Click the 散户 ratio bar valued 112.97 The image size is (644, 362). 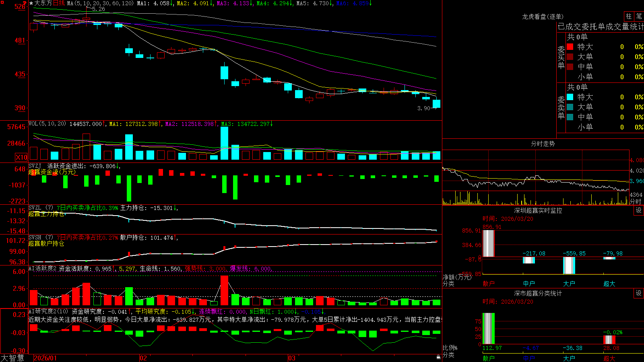click(x=488, y=329)
